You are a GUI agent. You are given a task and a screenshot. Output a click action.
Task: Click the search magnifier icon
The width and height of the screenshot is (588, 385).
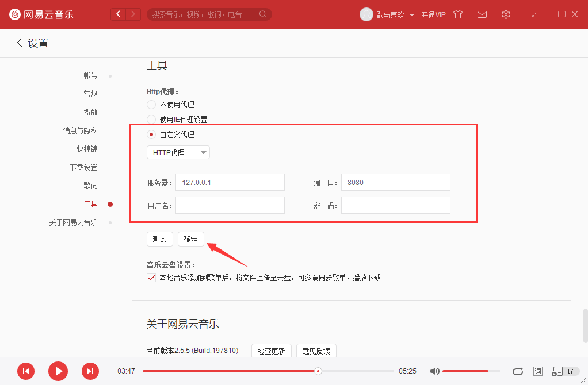click(263, 14)
